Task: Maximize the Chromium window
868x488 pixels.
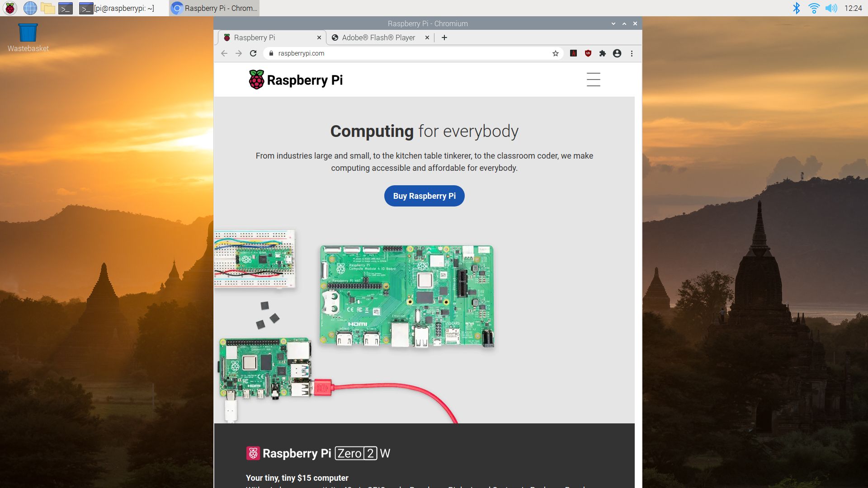Action: coord(624,23)
